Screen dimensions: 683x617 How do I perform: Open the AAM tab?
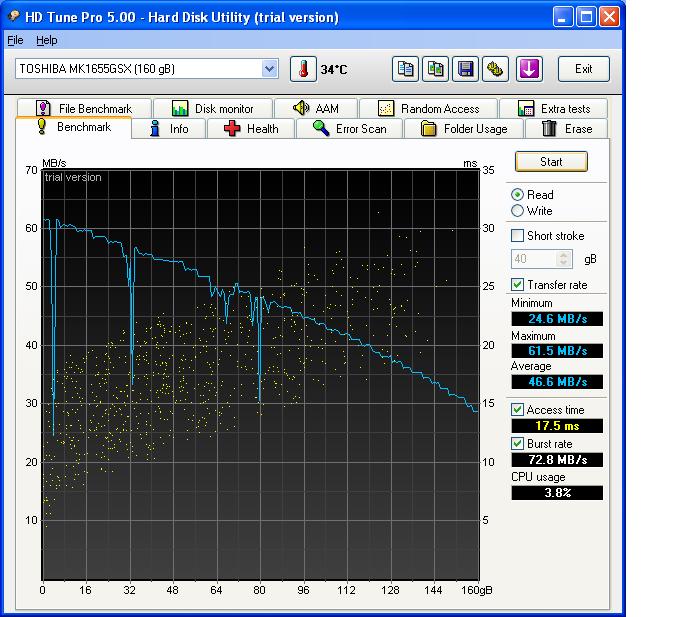tap(316, 108)
